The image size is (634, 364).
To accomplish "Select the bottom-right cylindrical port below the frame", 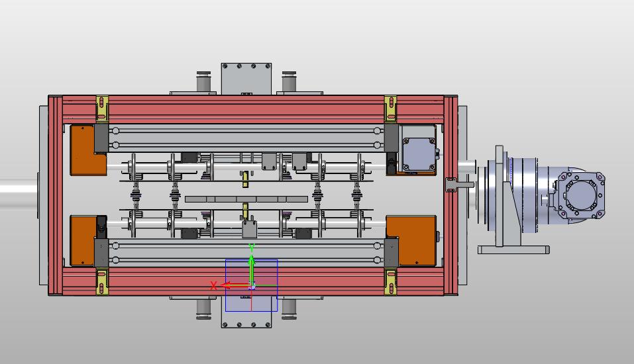I will click(x=289, y=309).
